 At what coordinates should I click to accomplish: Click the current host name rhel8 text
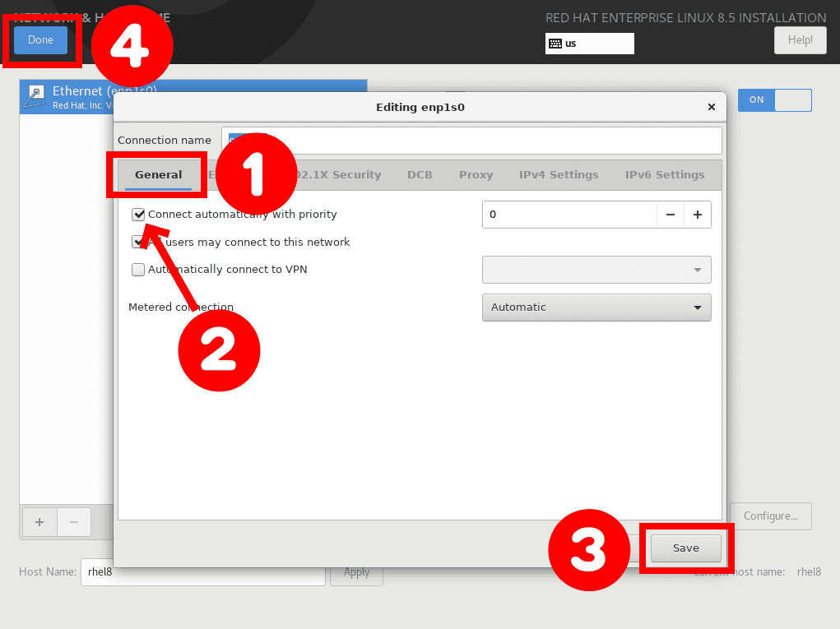coord(809,572)
